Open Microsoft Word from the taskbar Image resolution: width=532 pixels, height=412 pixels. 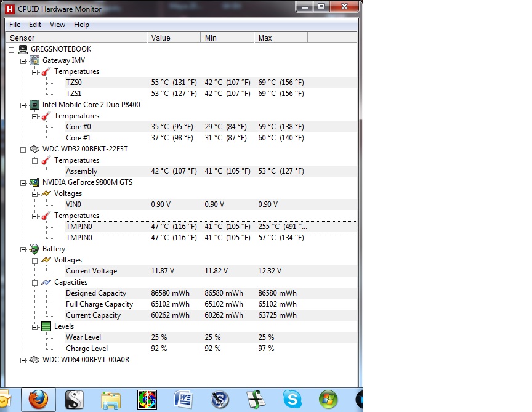click(x=183, y=400)
